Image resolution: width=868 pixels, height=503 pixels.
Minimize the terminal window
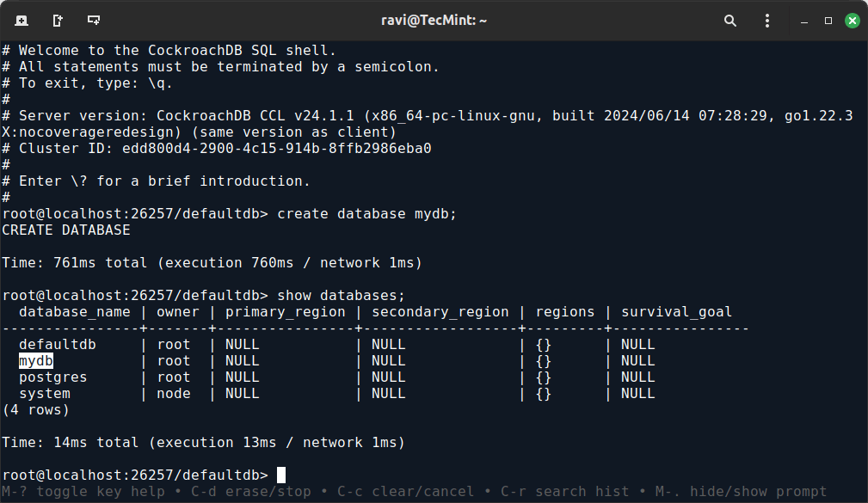click(x=803, y=20)
